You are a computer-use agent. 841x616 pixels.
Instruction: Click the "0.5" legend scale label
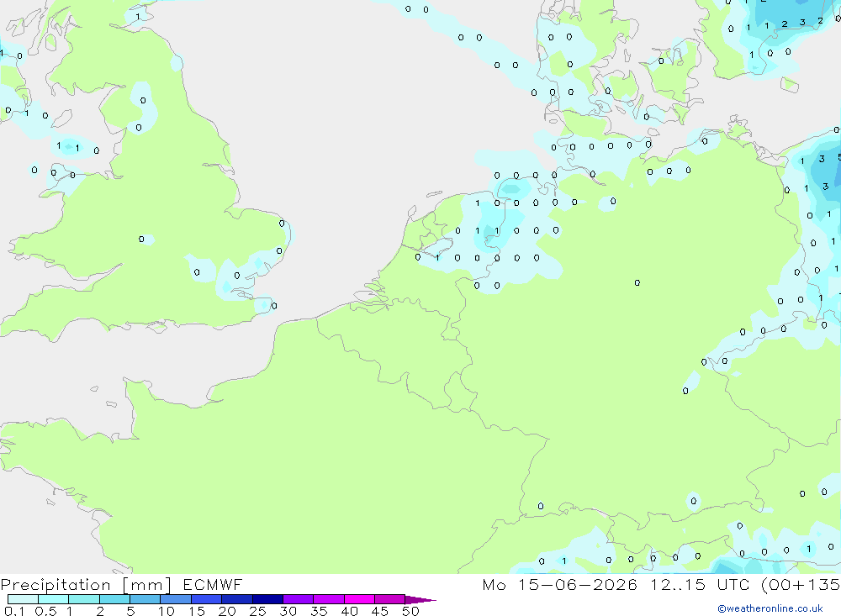tap(45, 611)
